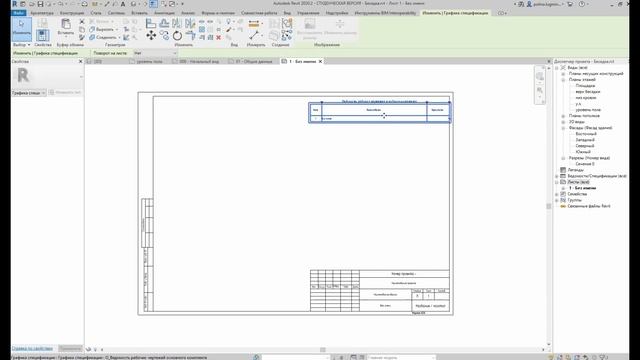Expand the Schedules/Quantities node in the Project Browser

(557, 176)
